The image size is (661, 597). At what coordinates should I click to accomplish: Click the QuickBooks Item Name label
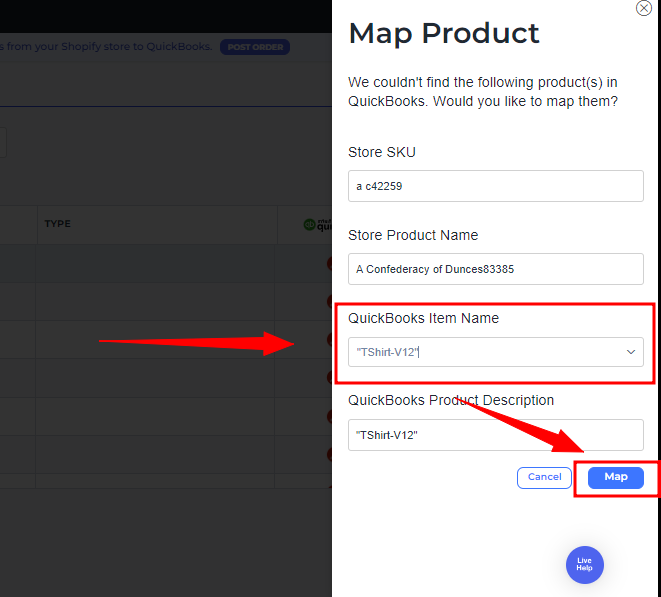[x=423, y=318]
